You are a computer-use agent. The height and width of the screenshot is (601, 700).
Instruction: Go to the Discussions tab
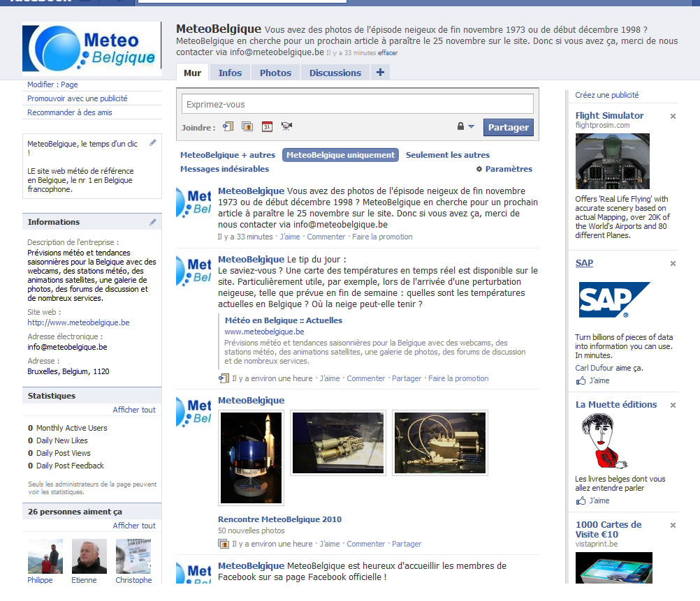(x=335, y=73)
